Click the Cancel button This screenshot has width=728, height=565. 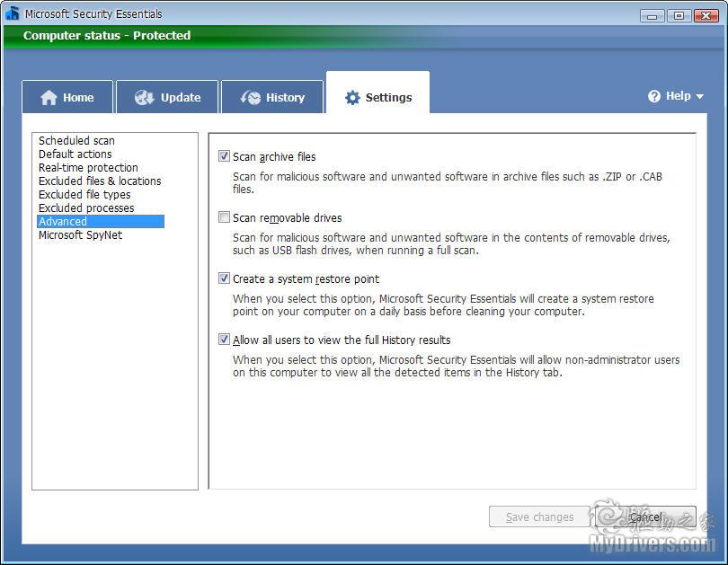(645, 516)
